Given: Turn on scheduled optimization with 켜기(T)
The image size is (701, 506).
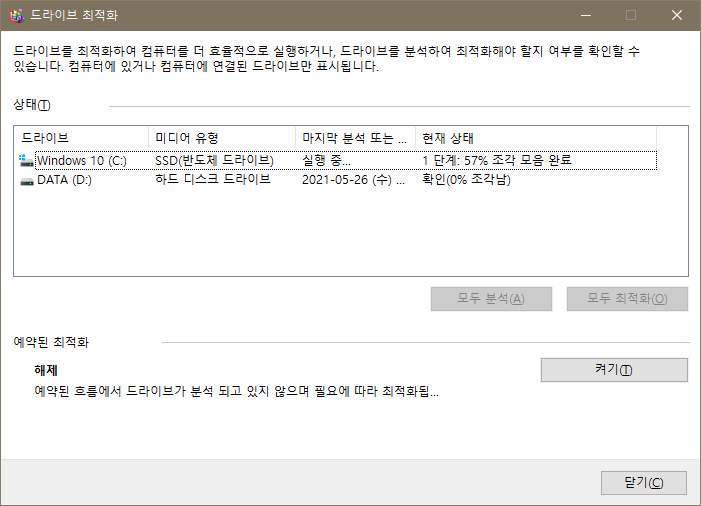Looking at the screenshot, I should tap(614, 370).
